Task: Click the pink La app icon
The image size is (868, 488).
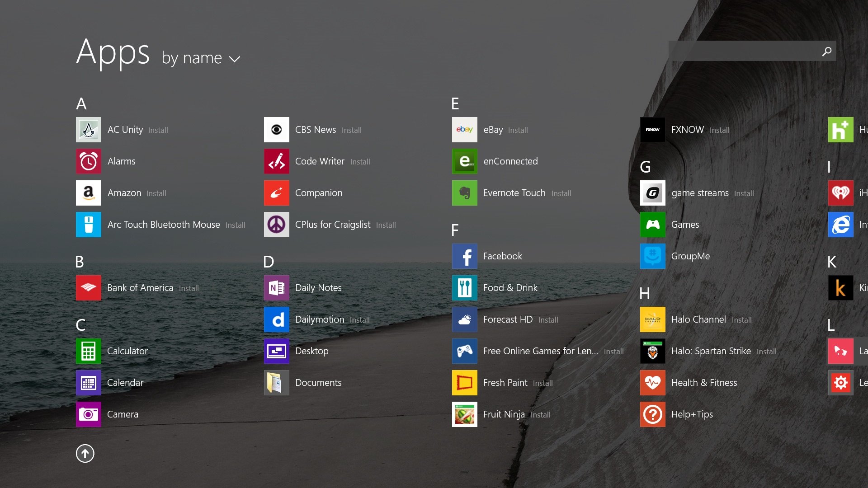Action: (841, 351)
